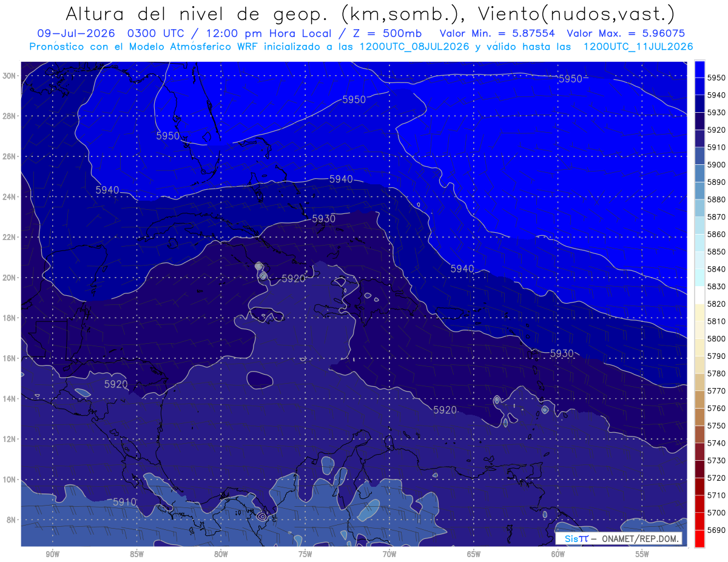Viewport: 728px width, 562px height.
Task: Click the colorbar label '5930'
Action: tap(716, 113)
